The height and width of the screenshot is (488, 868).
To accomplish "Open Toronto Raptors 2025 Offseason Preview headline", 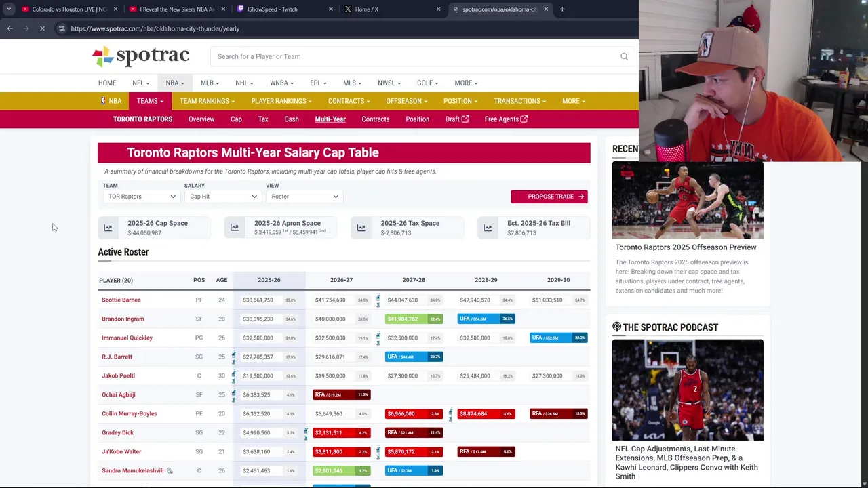I will click(686, 247).
